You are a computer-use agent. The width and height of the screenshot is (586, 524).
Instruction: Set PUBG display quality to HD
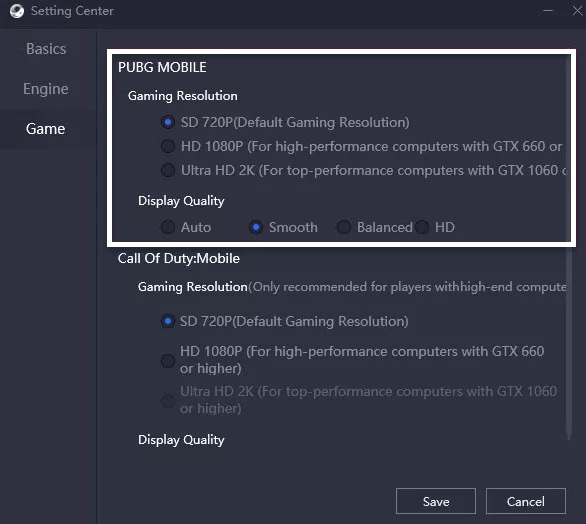click(422, 227)
